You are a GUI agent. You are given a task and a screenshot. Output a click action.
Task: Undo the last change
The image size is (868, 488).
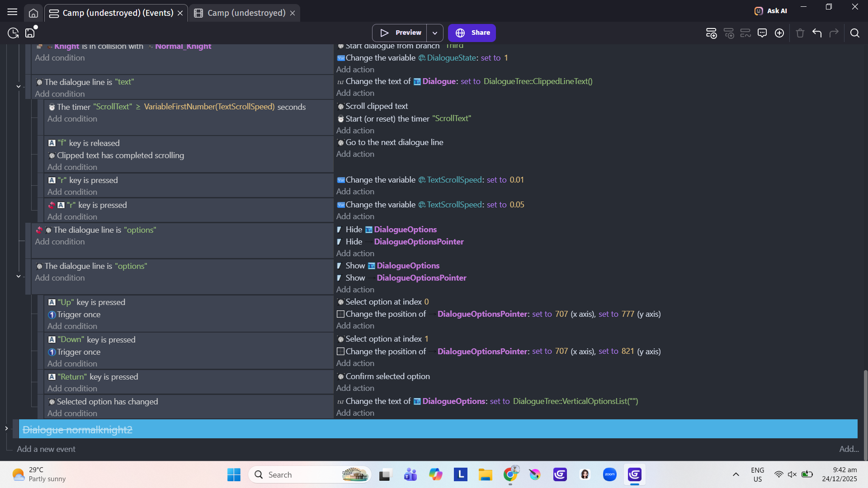click(817, 33)
